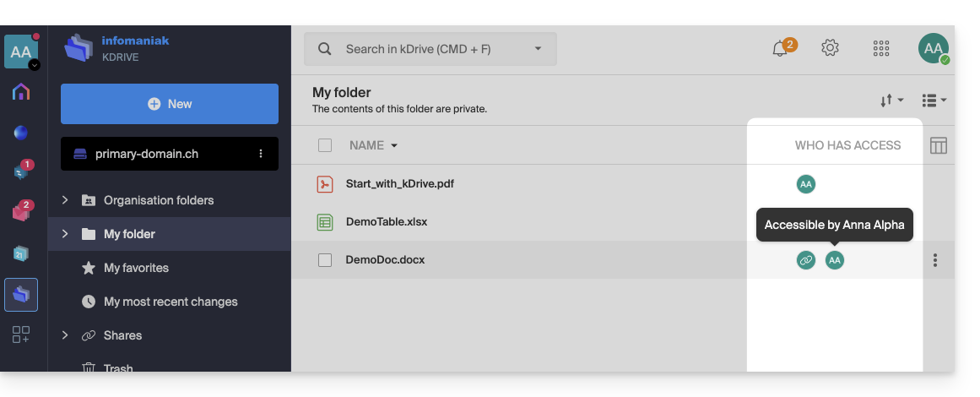The width and height of the screenshot is (980, 397).
Task: Open the list view mode dropdown
Action: click(934, 101)
